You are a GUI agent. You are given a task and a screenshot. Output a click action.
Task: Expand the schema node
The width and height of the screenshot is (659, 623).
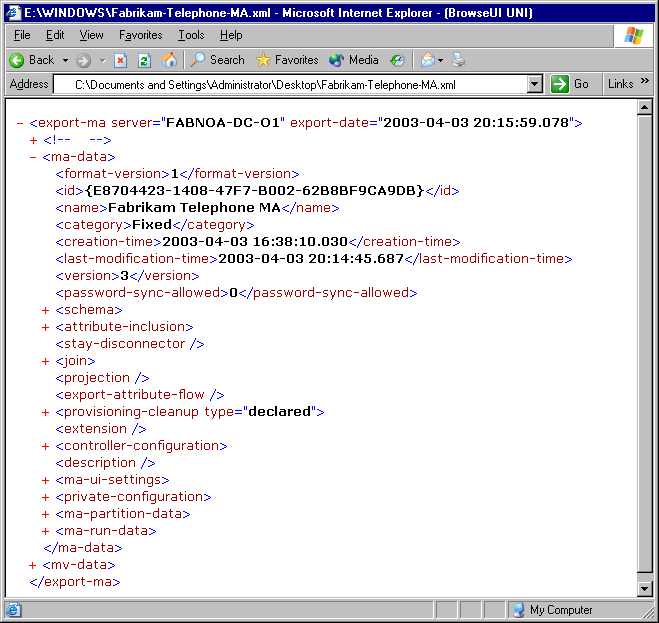(x=45, y=310)
